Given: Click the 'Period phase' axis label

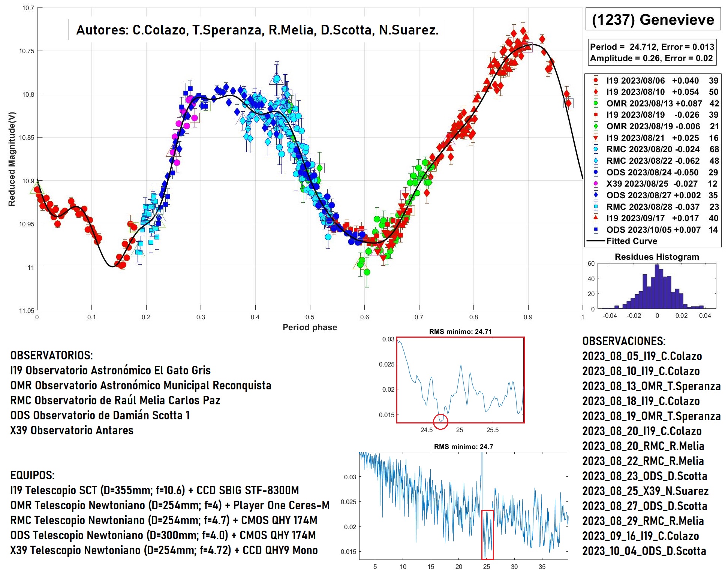Looking at the screenshot, I should point(310,327).
